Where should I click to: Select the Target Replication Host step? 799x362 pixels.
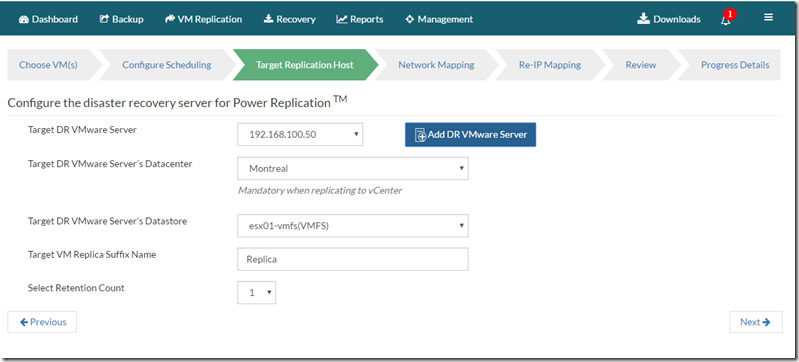[x=305, y=65]
